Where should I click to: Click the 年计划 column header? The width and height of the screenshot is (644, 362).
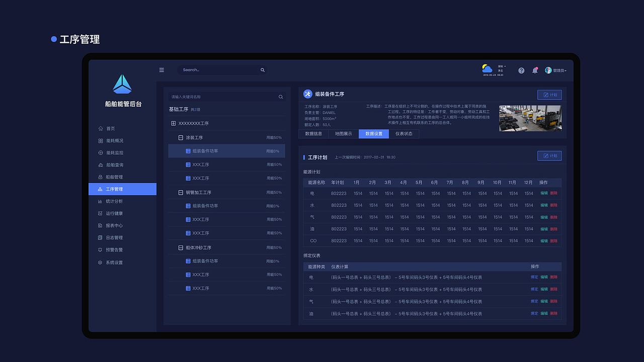tap(338, 183)
